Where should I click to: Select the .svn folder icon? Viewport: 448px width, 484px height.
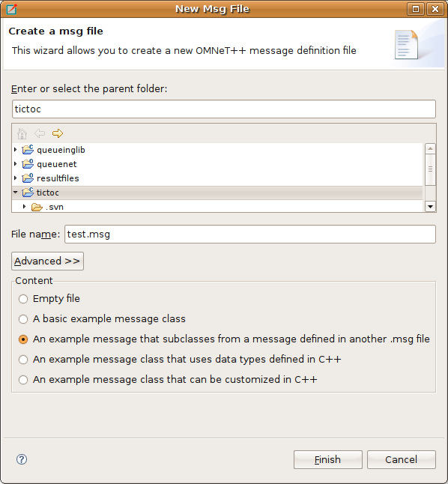(37, 207)
